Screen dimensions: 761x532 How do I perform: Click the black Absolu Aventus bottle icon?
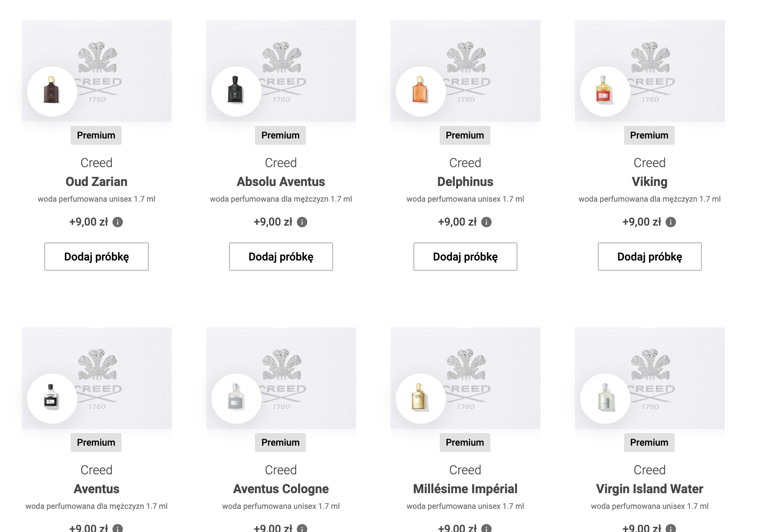click(x=236, y=91)
